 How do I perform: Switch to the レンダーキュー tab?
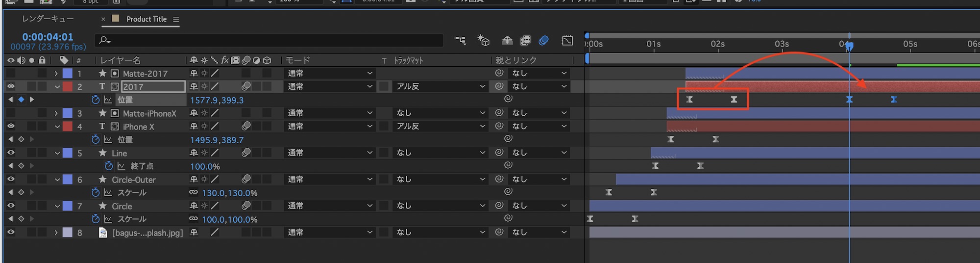pos(48,19)
